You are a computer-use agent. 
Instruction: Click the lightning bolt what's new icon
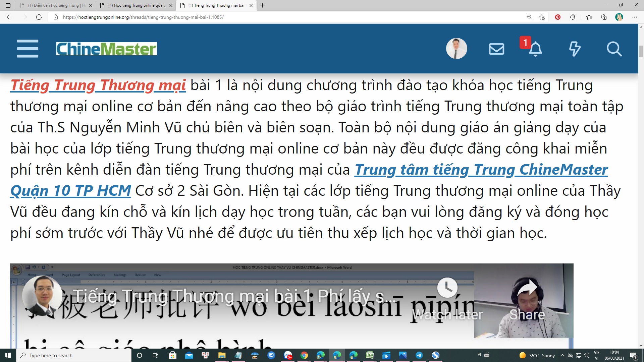[575, 49]
